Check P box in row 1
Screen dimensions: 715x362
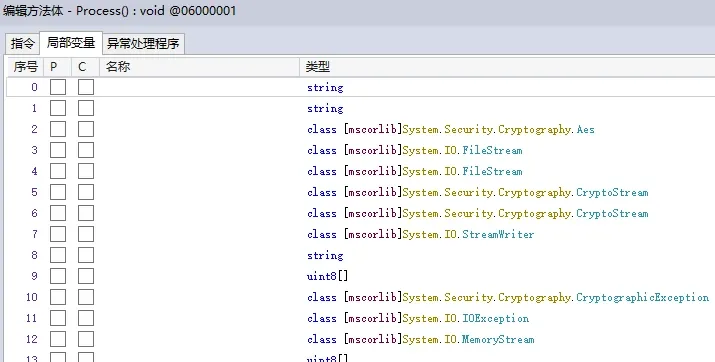tap(58, 108)
